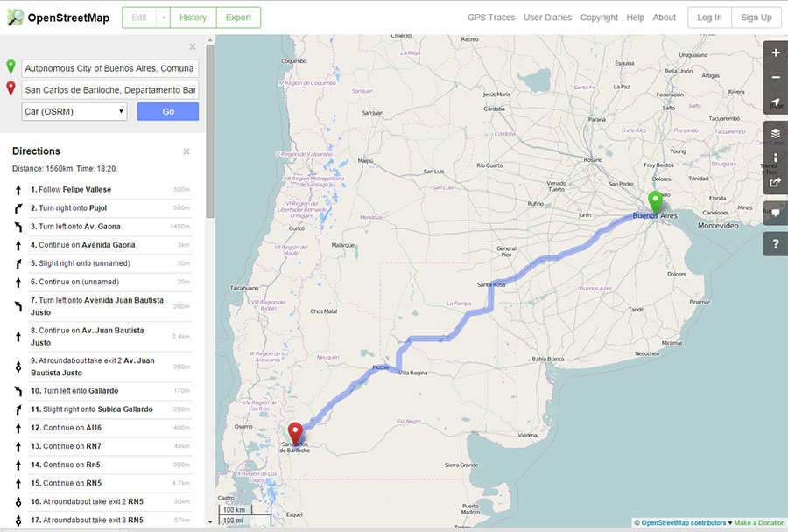788x532 pixels.
Task: Click straight arrow for Continue on AU6
Action: pyautogui.click(x=18, y=428)
